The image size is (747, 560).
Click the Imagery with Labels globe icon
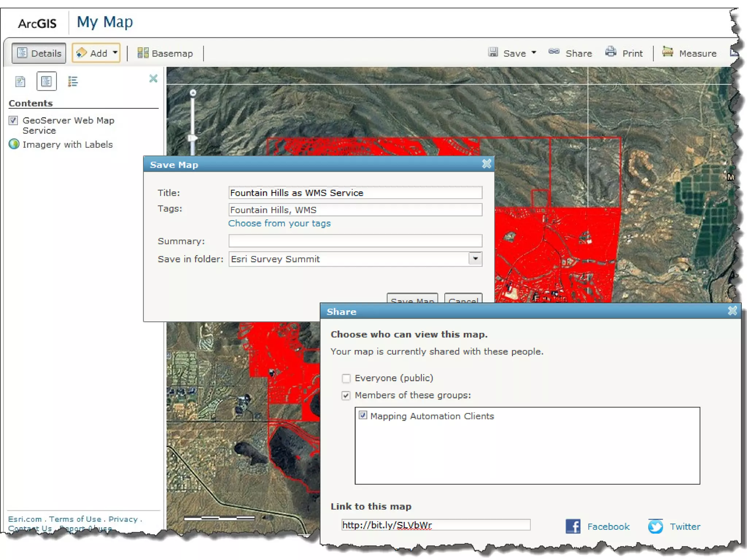point(14,144)
